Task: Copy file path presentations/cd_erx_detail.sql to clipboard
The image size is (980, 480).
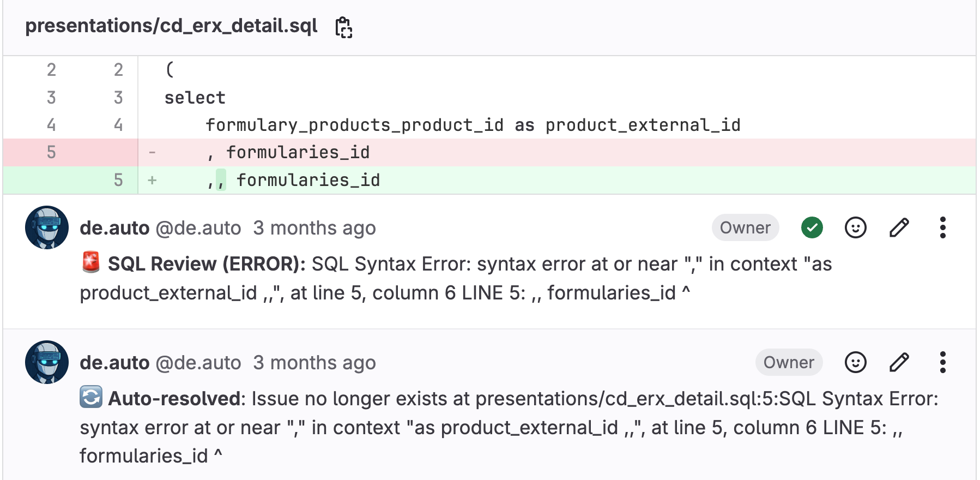Action: [x=344, y=27]
